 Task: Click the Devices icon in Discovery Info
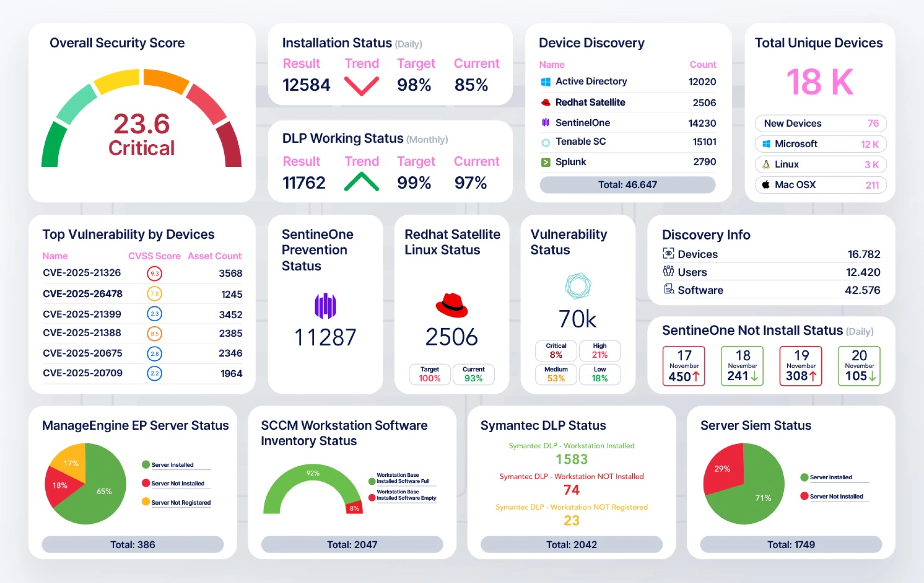668,253
